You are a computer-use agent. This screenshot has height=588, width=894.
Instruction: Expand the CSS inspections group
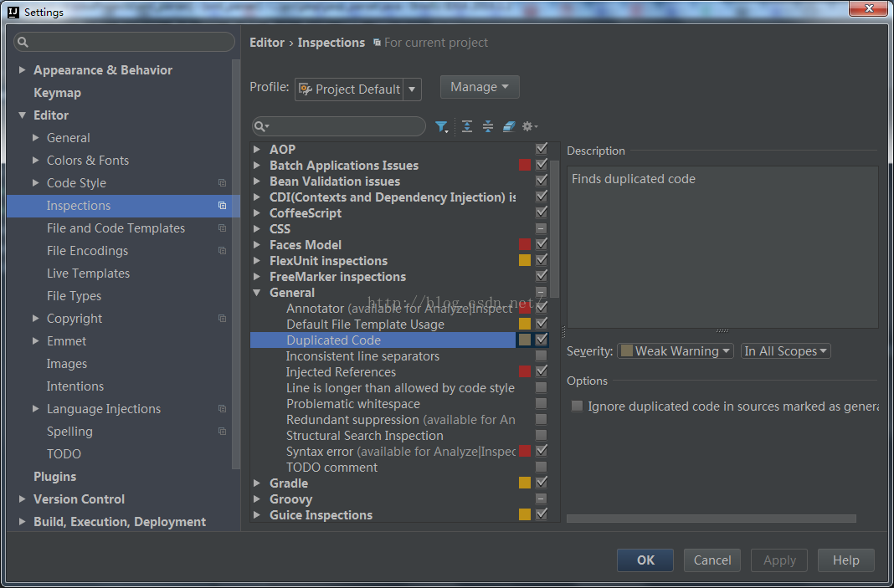click(257, 229)
